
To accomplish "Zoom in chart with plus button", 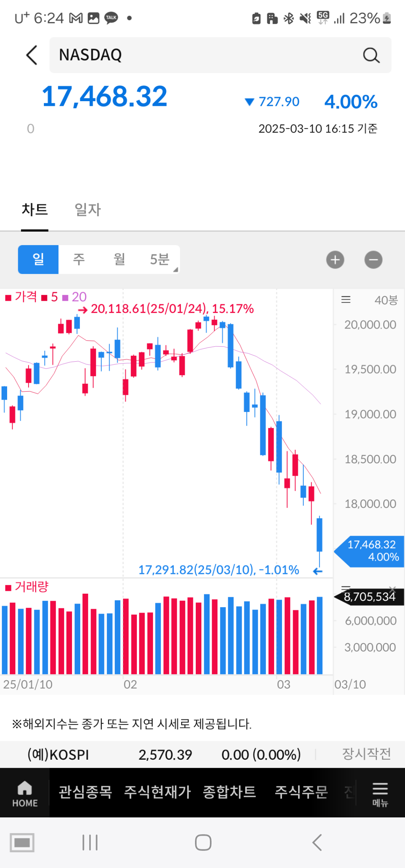I will tap(335, 260).
